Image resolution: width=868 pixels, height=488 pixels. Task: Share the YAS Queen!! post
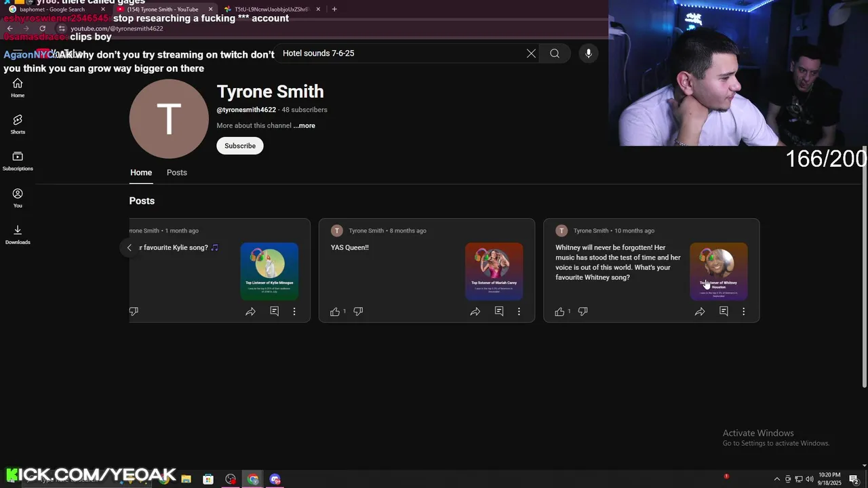pyautogui.click(x=475, y=311)
